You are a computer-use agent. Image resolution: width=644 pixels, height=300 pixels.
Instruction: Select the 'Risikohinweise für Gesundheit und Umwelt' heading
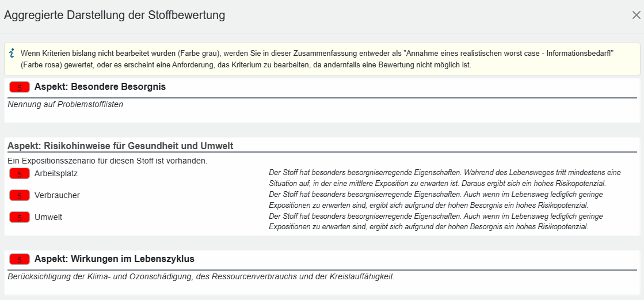point(120,146)
